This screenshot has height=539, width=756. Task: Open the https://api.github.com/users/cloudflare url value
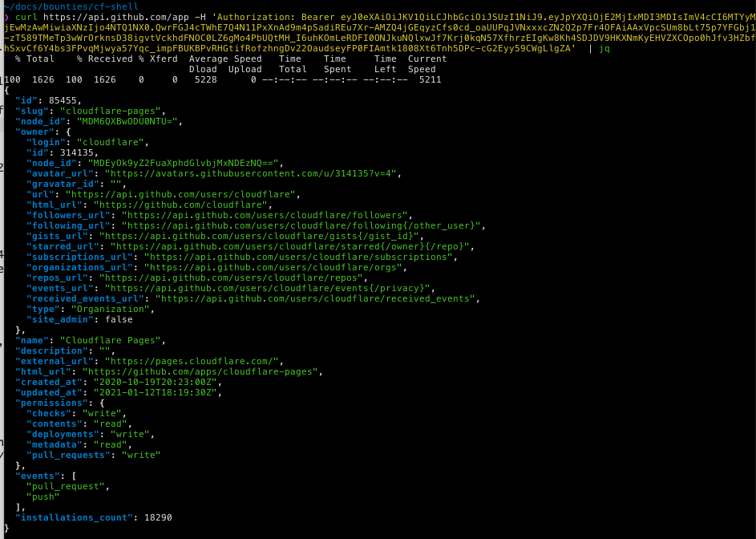[181, 194]
